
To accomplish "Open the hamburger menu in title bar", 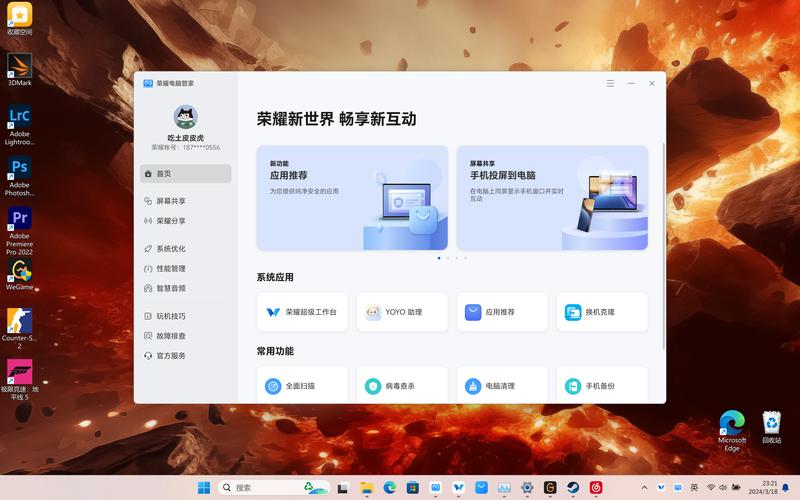I will coord(610,84).
